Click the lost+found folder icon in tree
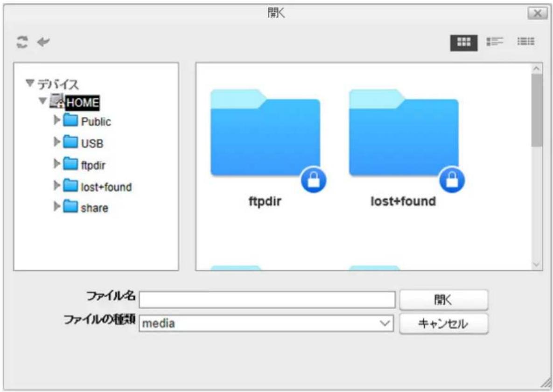553x392 pixels. (70, 185)
